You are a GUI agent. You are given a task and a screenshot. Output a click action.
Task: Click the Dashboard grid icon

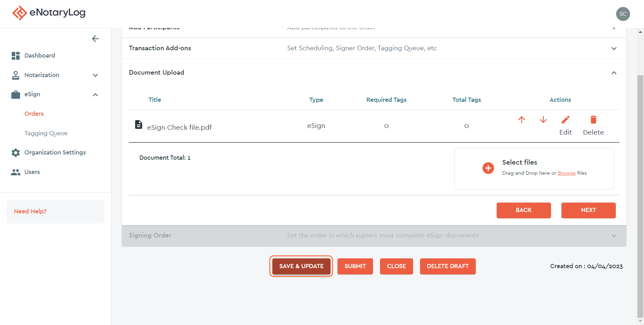click(x=16, y=56)
